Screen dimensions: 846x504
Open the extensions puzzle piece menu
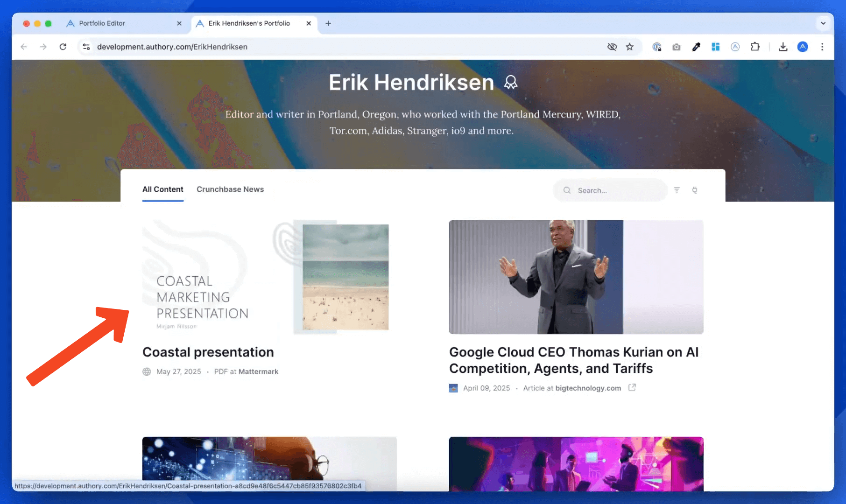point(755,47)
